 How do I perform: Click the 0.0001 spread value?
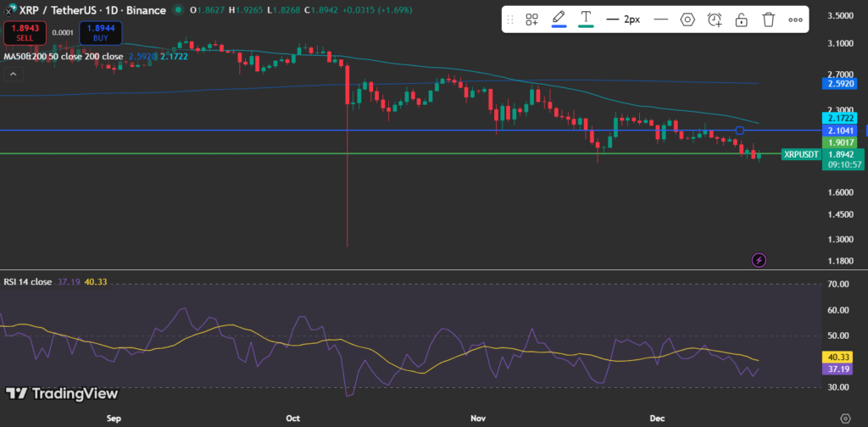[x=63, y=33]
